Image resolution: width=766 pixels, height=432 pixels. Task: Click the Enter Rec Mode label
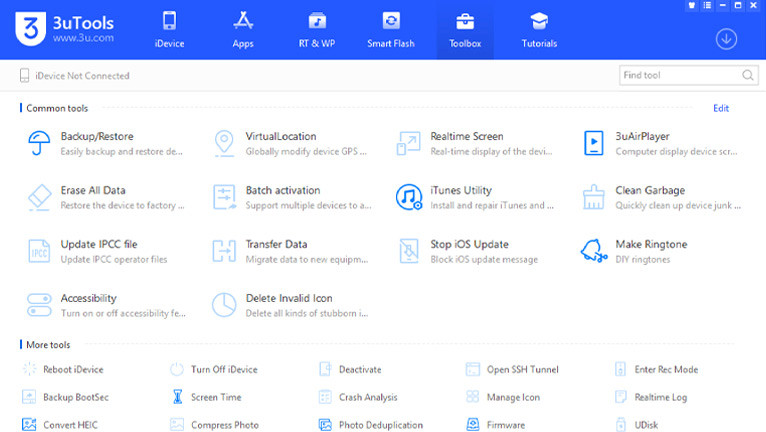point(666,369)
